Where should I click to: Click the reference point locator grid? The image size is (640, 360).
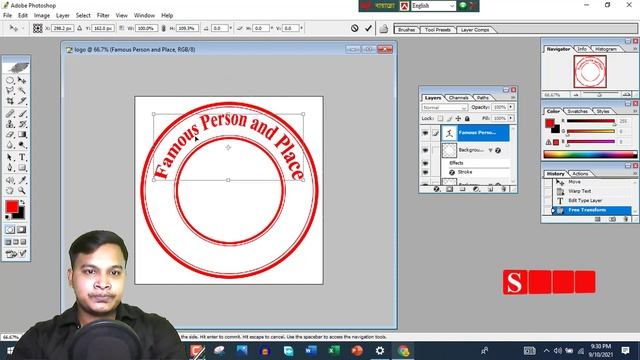pos(38,28)
